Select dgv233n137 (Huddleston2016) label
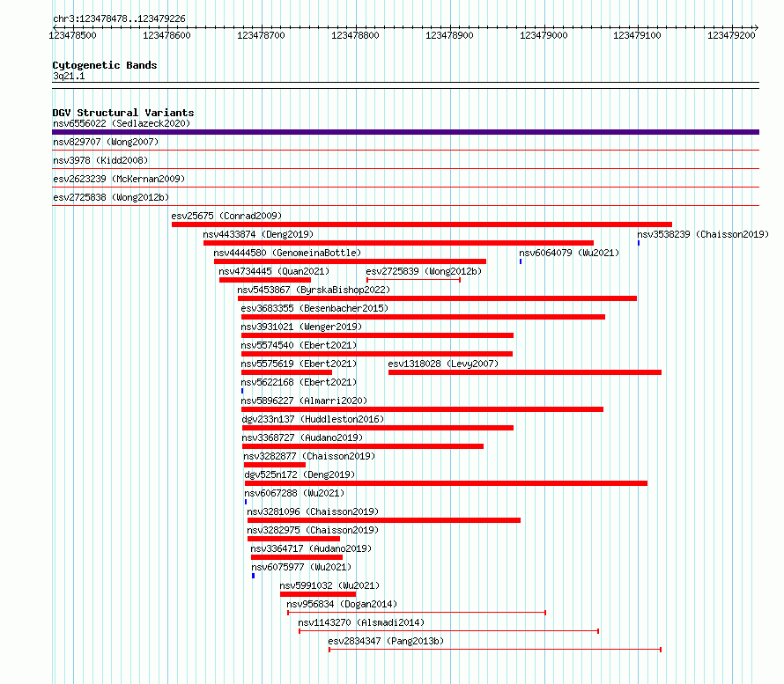Viewport: 784px width, 684px height. pyautogui.click(x=313, y=419)
